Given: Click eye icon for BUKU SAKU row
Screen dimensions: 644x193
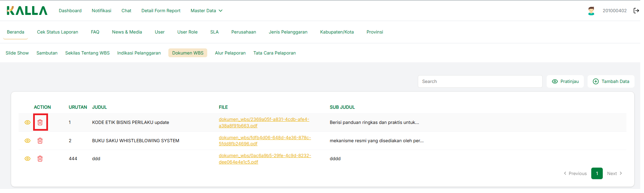Looking at the screenshot, I should click(27, 141).
